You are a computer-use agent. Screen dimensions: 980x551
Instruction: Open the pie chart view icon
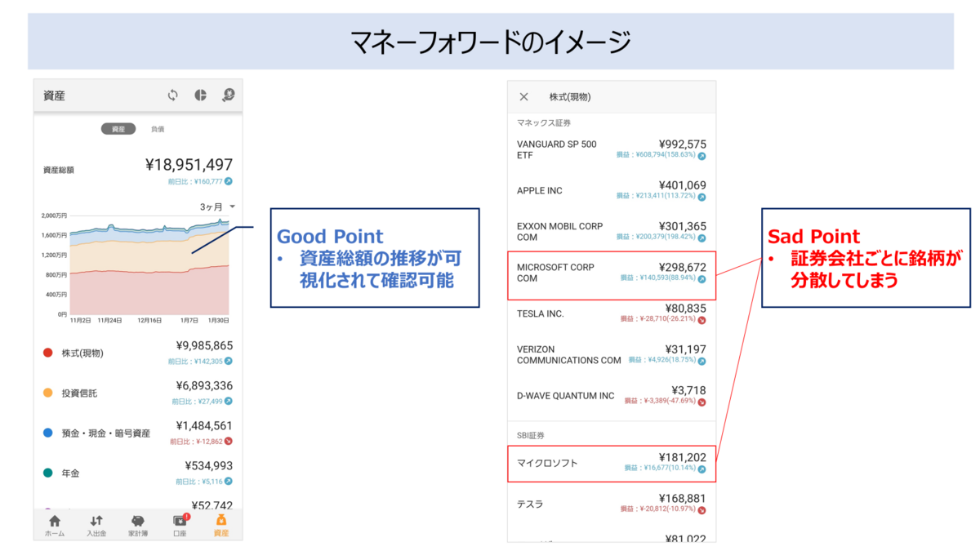200,96
